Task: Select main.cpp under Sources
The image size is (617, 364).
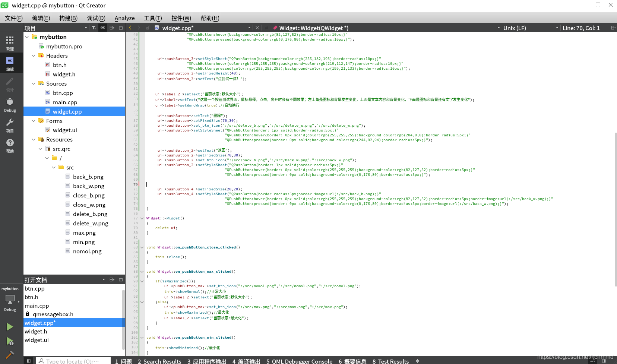Action: click(x=65, y=102)
